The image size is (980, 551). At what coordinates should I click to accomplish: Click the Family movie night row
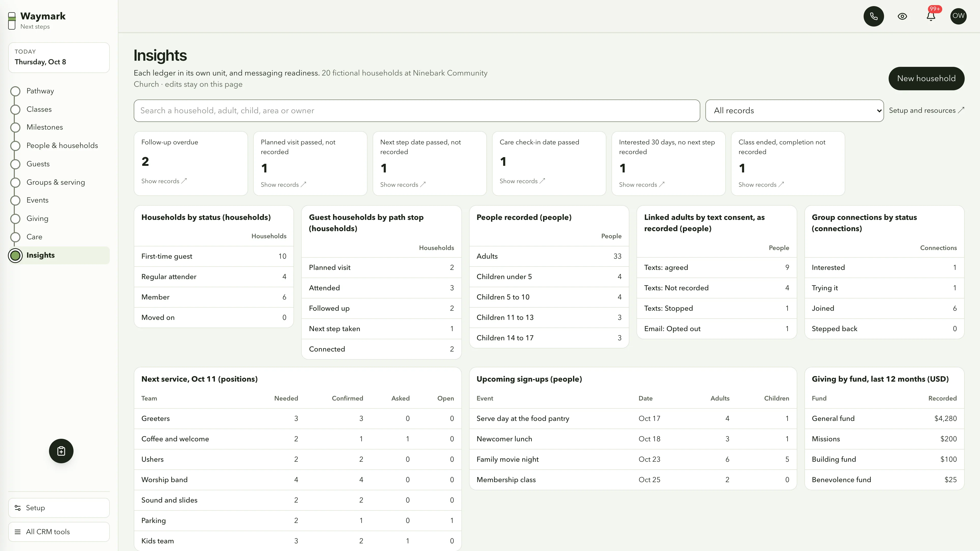point(633,459)
